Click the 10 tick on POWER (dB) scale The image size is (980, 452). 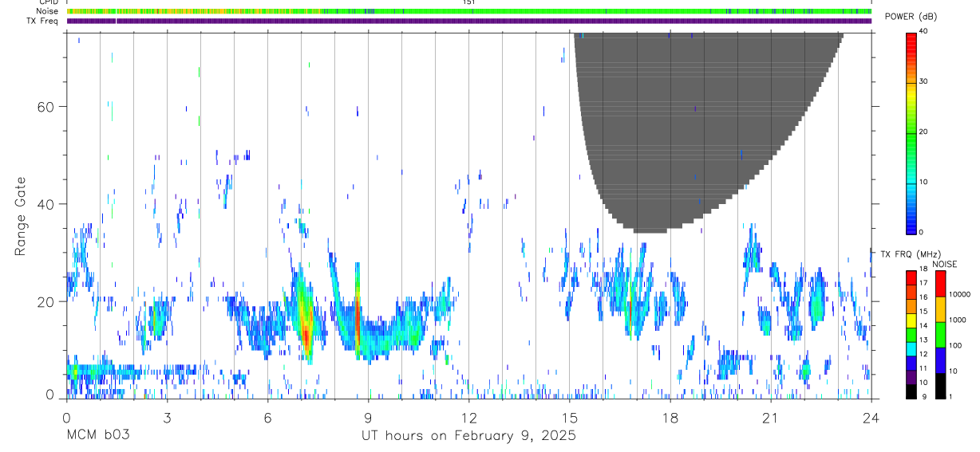coord(923,183)
